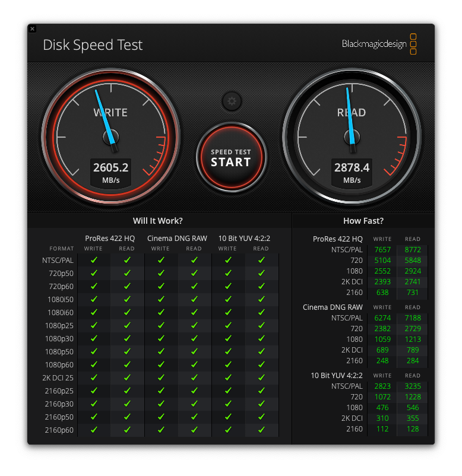Click the 1080p25 10 Bit YUV read checkmark
462x476 pixels.
[261, 325]
